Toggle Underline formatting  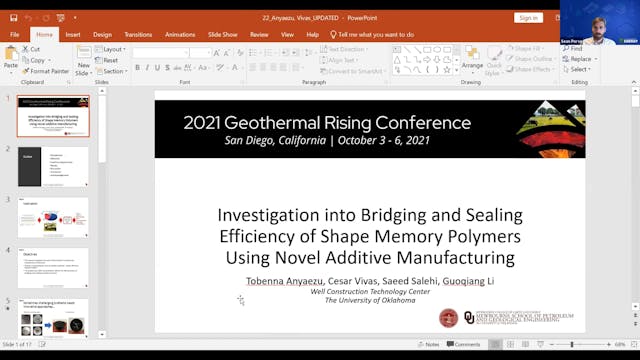coord(157,68)
